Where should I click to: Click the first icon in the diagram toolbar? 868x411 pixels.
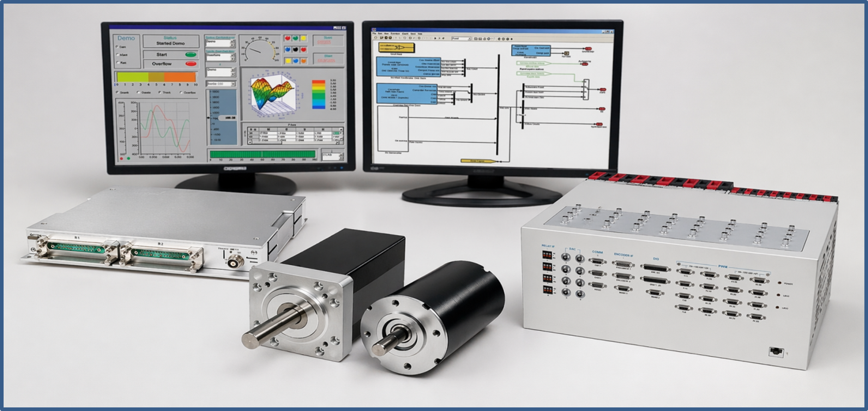(x=375, y=38)
